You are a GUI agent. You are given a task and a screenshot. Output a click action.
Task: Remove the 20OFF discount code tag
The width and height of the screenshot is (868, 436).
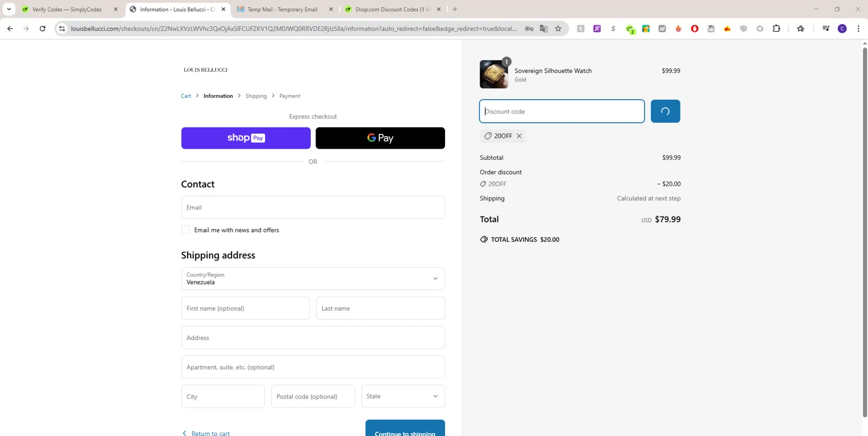point(519,136)
